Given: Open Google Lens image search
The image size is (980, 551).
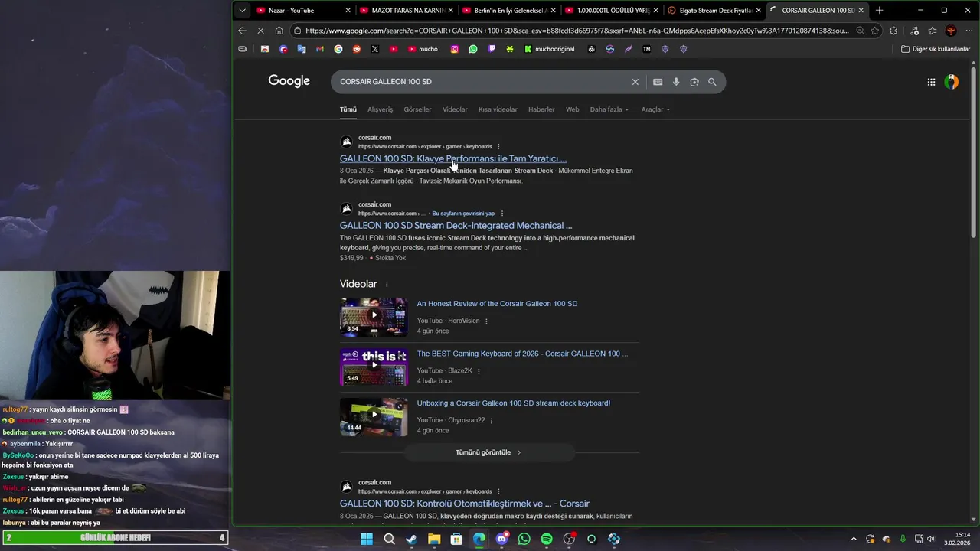Looking at the screenshot, I should 694,82.
